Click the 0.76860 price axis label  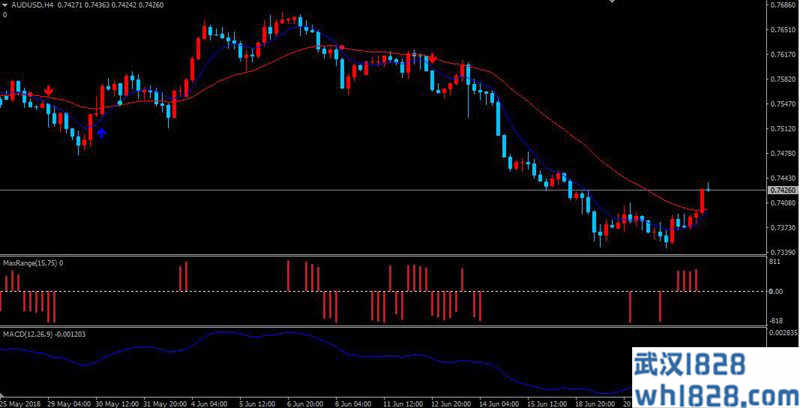tap(781, 6)
